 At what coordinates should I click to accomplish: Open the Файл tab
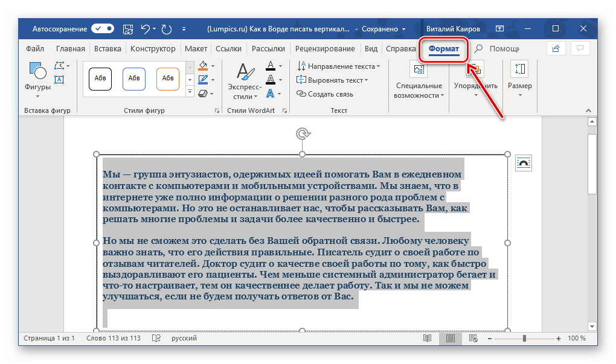(35, 49)
